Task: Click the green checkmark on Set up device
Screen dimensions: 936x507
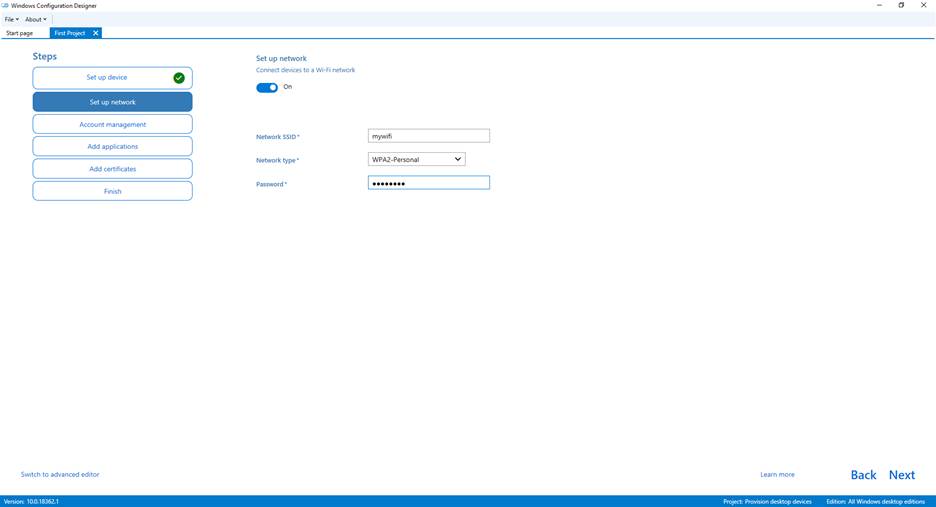Action: pos(178,78)
